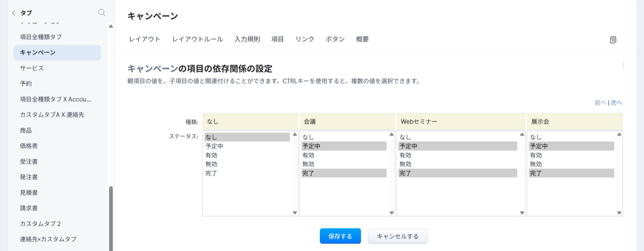Click the キャンセルする button
This screenshot has height=251, width=644.
pyautogui.click(x=397, y=236)
